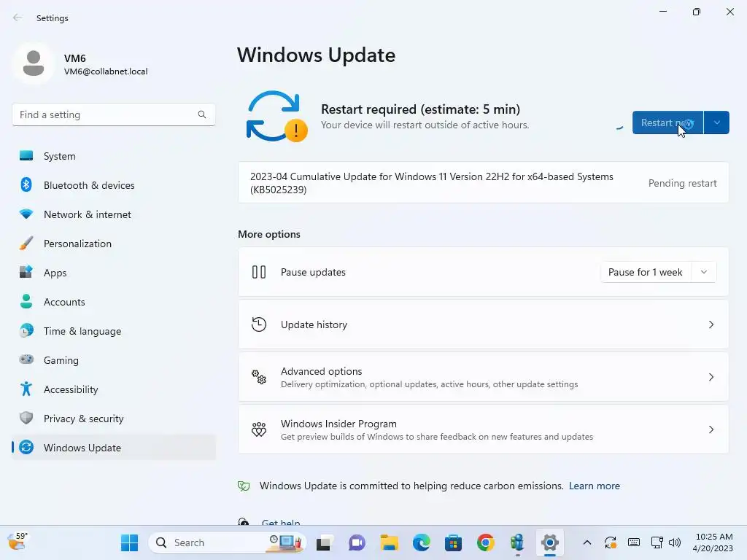Click the Windows Update sync icon in the sidebar
The image size is (747, 560).
coord(26,447)
